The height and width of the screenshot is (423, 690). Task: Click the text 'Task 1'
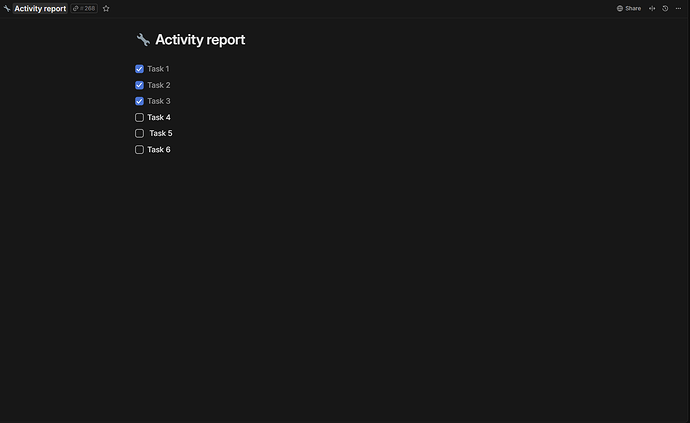(158, 69)
